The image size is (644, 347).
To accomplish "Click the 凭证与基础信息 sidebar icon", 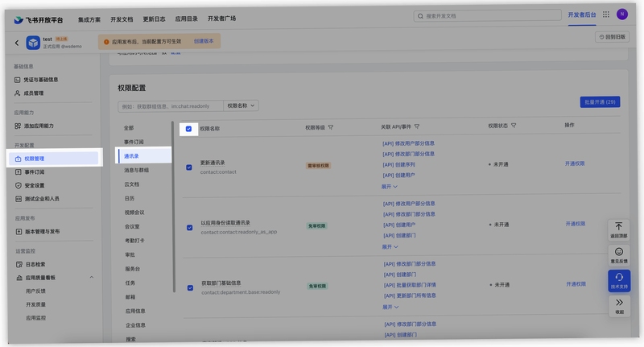I will (x=17, y=80).
